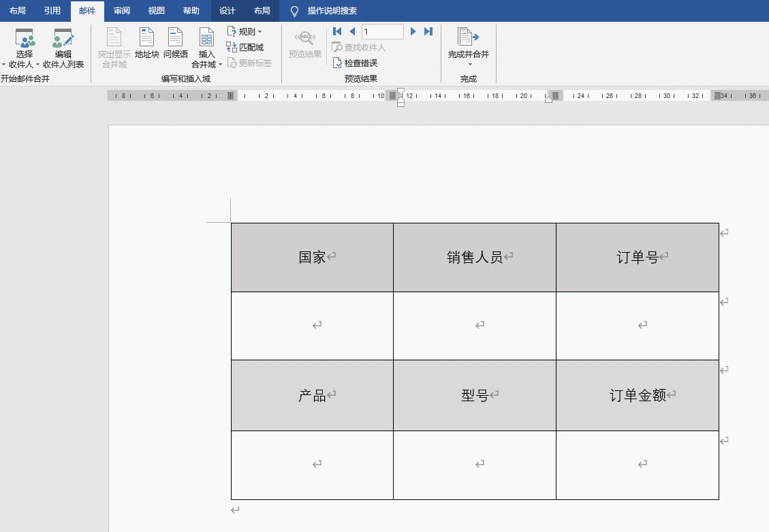Jump to the last record
The height and width of the screenshot is (532, 769).
428,31
